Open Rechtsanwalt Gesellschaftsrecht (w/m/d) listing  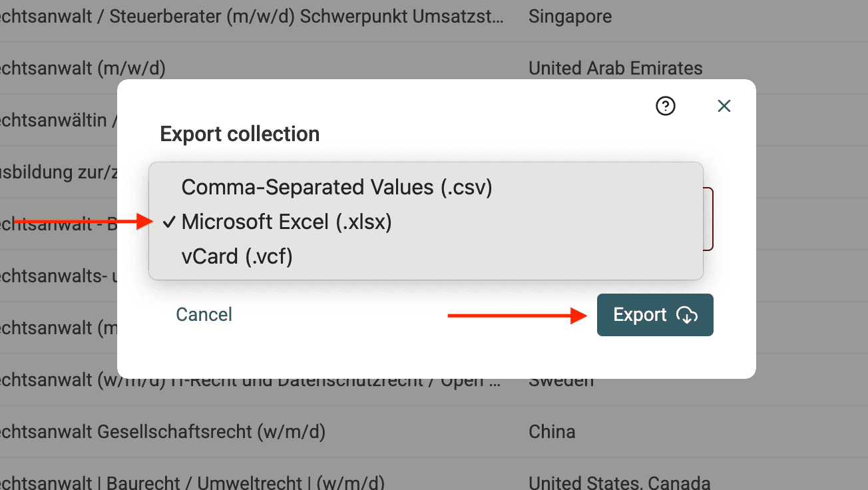pyautogui.click(x=163, y=431)
